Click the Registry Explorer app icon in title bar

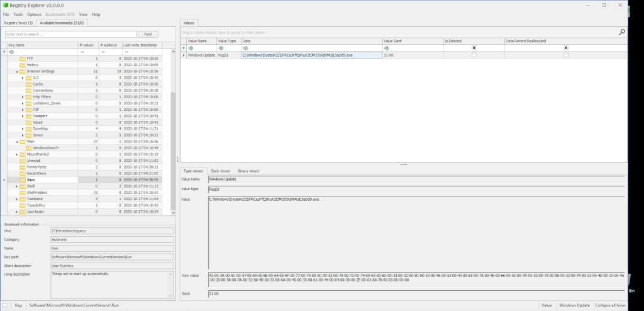pos(5,5)
